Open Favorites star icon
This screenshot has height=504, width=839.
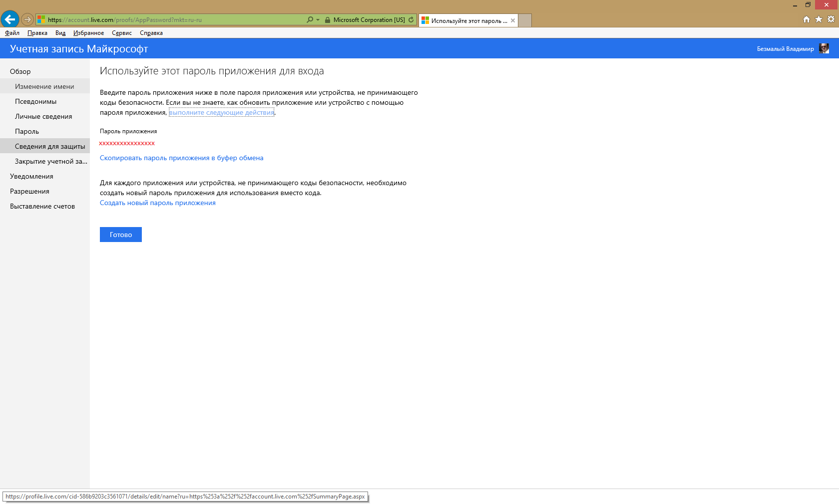tap(819, 19)
